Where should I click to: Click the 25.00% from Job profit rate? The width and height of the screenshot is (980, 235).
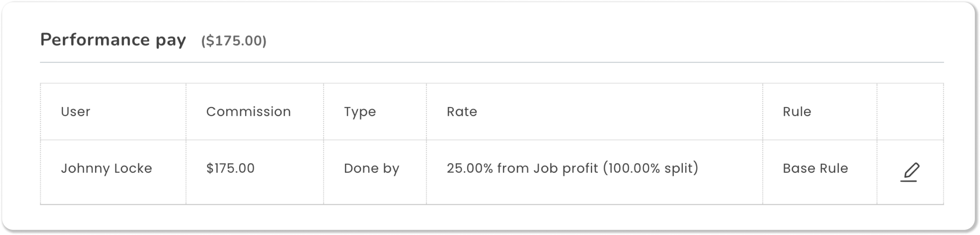523,168
